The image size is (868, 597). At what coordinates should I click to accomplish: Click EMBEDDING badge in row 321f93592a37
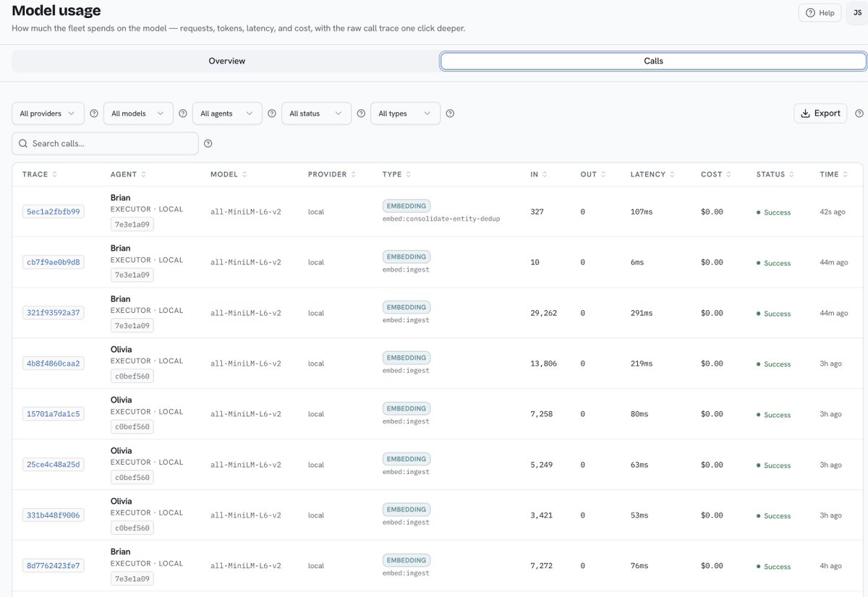[407, 307]
